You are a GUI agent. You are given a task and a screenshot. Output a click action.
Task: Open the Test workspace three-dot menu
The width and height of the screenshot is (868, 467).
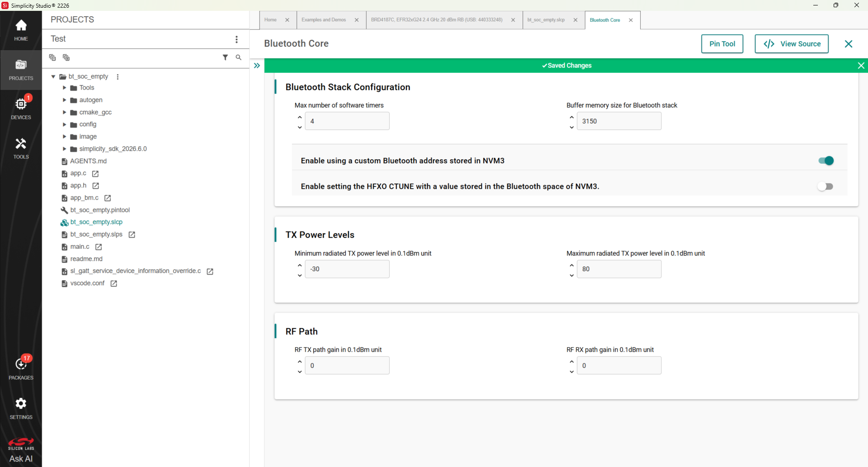click(236, 39)
